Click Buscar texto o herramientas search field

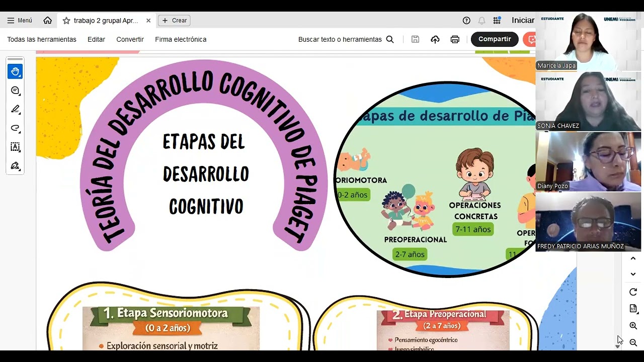(x=340, y=39)
